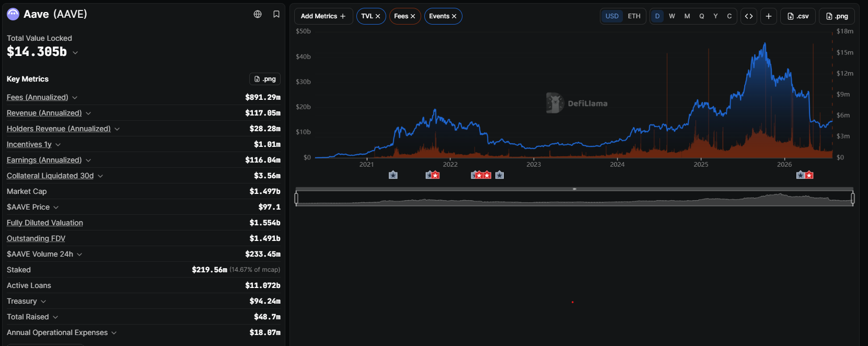Viewport: 868px width, 346px height.
Task: Click the Fees metric chip label
Action: click(401, 16)
